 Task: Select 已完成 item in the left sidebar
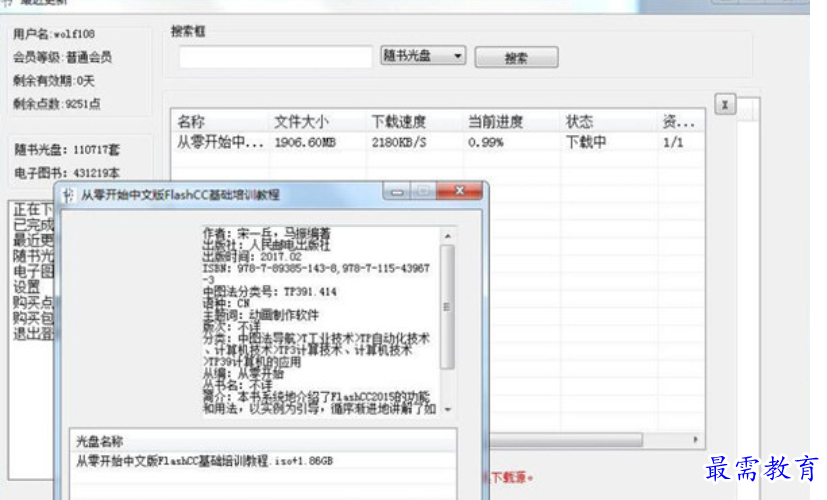[x=33, y=225]
